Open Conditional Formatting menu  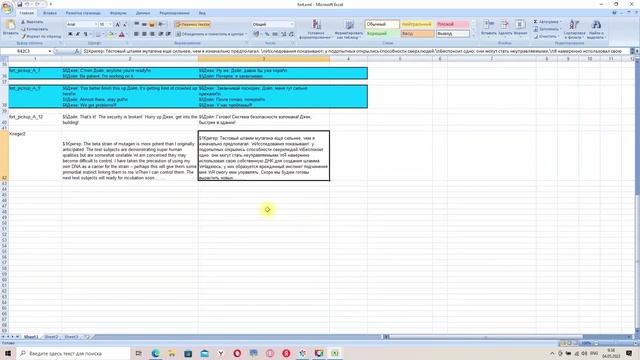(316, 29)
